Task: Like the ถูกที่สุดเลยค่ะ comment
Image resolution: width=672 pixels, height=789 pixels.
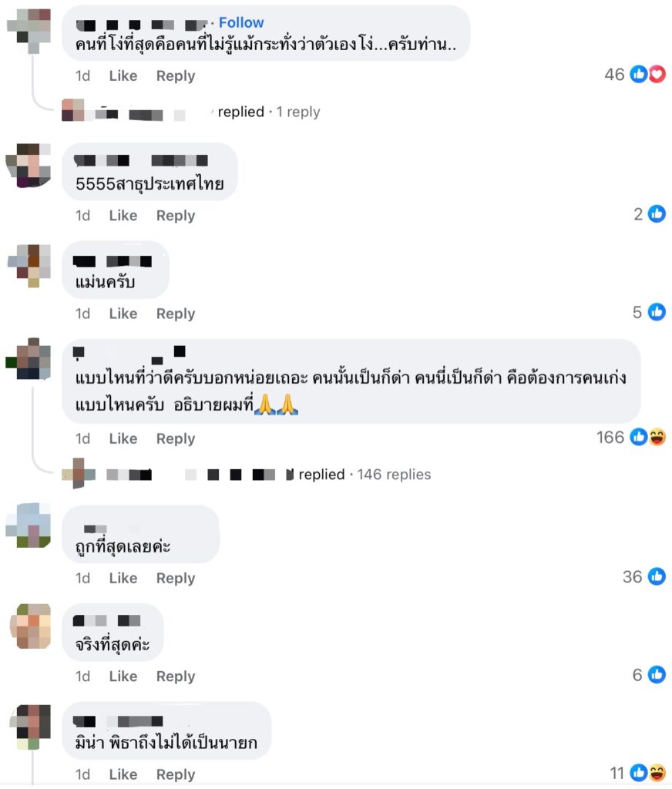Action: click(x=123, y=578)
